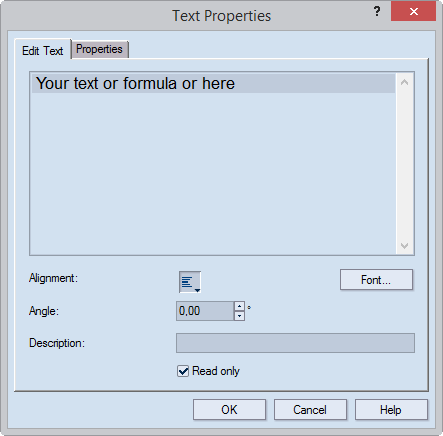
Task: Select the Edit Text tab
Action: point(43,51)
